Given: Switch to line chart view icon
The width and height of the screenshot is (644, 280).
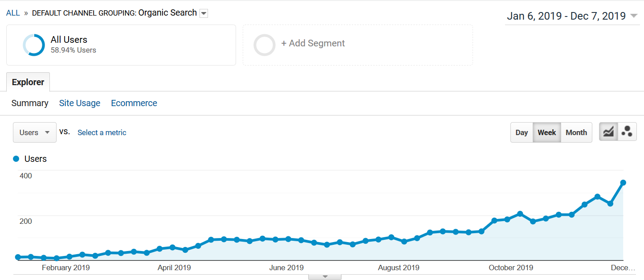Looking at the screenshot, I should 608,132.
